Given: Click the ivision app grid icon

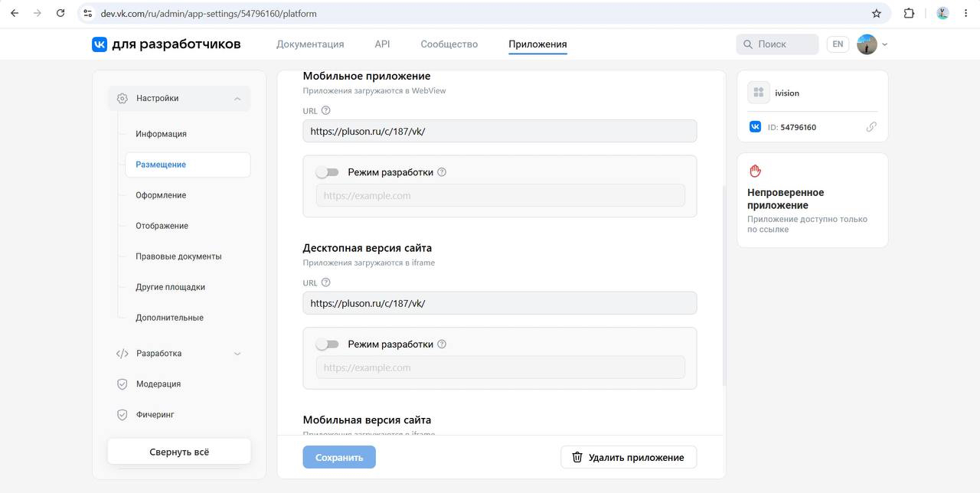Looking at the screenshot, I should coord(759,93).
